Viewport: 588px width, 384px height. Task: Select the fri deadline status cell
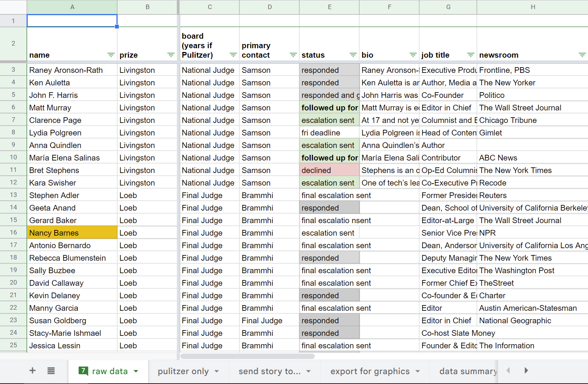click(x=329, y=132)
